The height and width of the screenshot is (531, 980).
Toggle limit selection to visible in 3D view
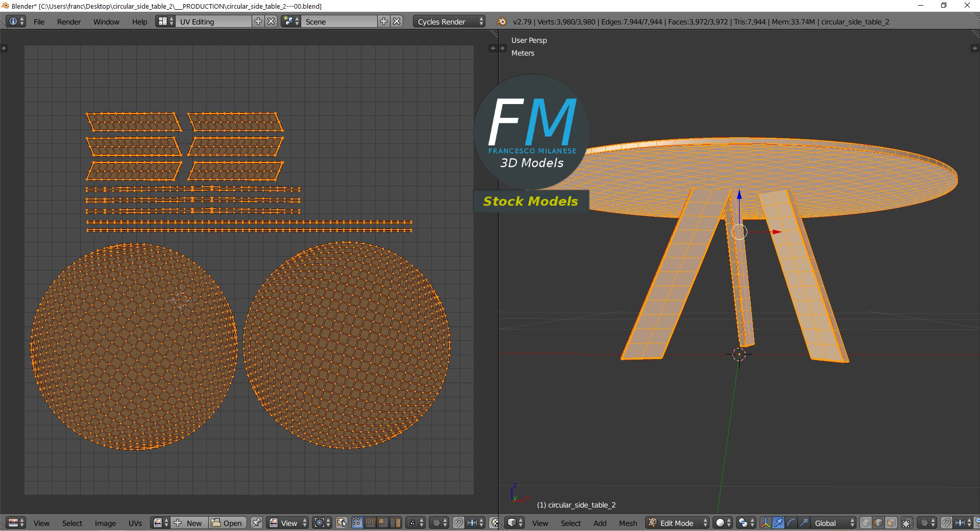click(x=907, y=523)
